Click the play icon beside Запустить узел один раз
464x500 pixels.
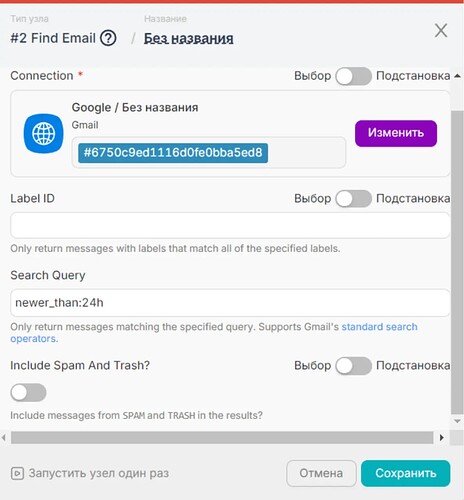17,473
